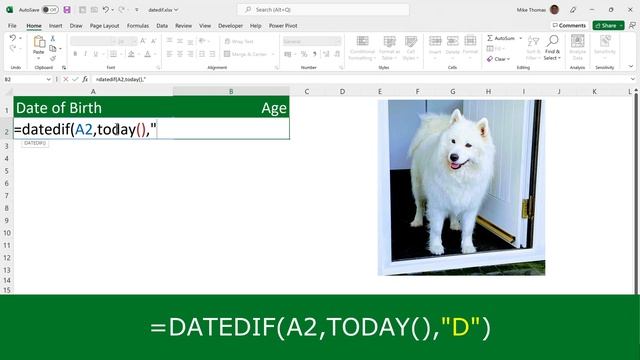Click Merge & Center

245,54
